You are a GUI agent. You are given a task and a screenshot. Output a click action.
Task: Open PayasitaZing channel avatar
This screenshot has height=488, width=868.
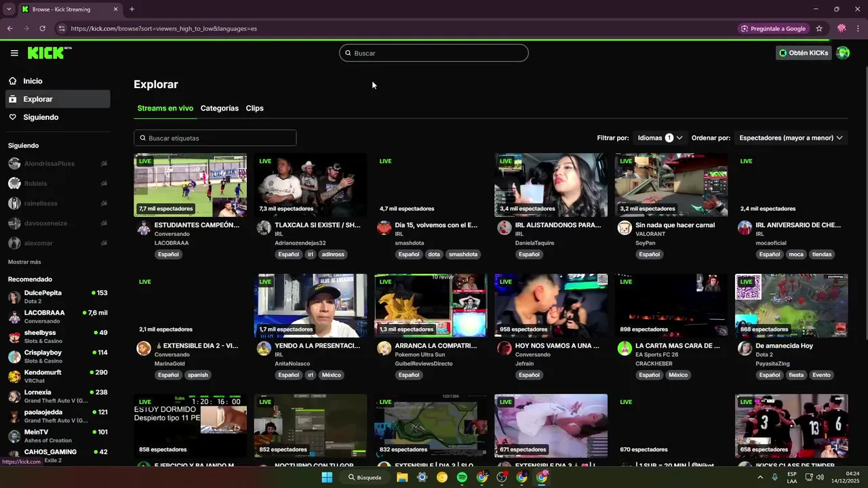(745, 348)
